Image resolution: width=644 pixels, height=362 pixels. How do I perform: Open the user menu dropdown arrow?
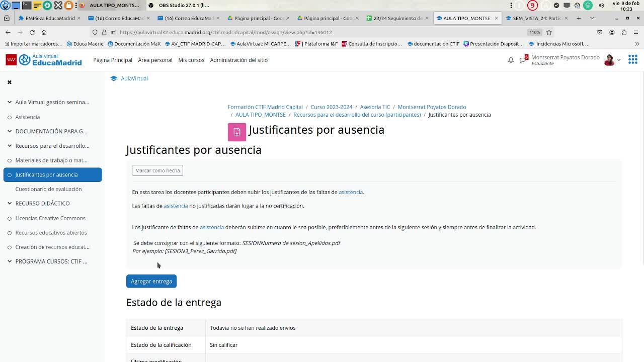(619, 60)
